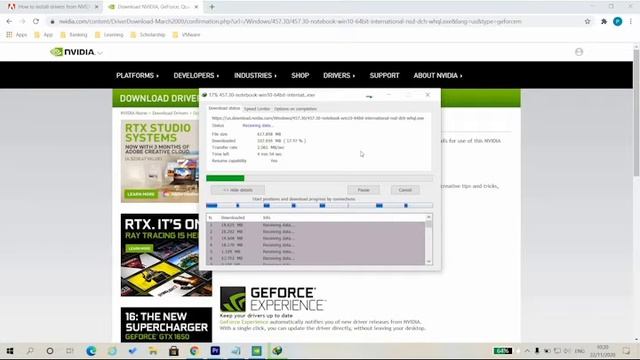Show hidden system tray icons

[x=527, y=351]
